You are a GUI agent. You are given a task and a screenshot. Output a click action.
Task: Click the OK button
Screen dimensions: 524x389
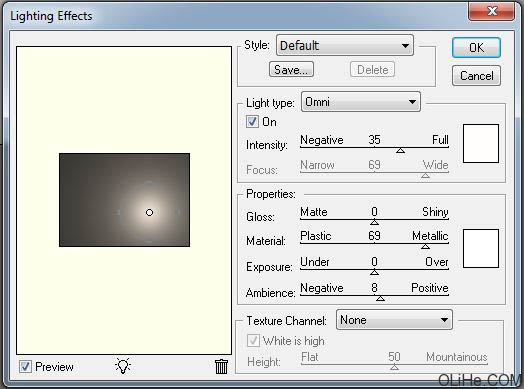pos(476,47)
